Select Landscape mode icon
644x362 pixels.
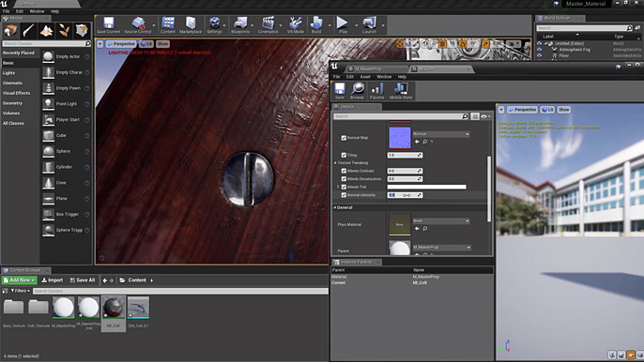pos(46,30)
